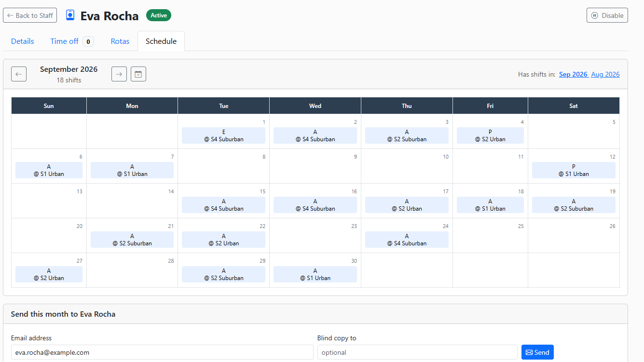Image resolution: width=644 pixels, height=362 pixels.
Task: Open the A shift on September 16
Action: (315, 205)
